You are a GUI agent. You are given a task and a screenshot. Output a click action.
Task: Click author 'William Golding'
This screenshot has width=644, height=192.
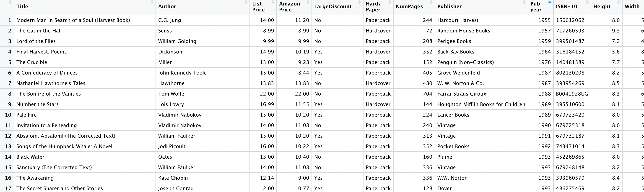(177, 41)
